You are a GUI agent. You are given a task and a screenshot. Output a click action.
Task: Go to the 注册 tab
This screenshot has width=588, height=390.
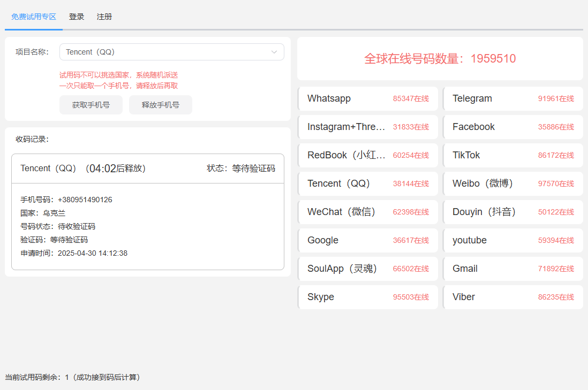pos(104,17)
